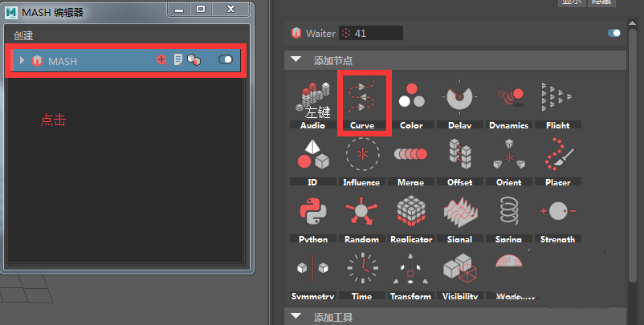Open the 创建 menu in MASH editor

coord(23,35)
